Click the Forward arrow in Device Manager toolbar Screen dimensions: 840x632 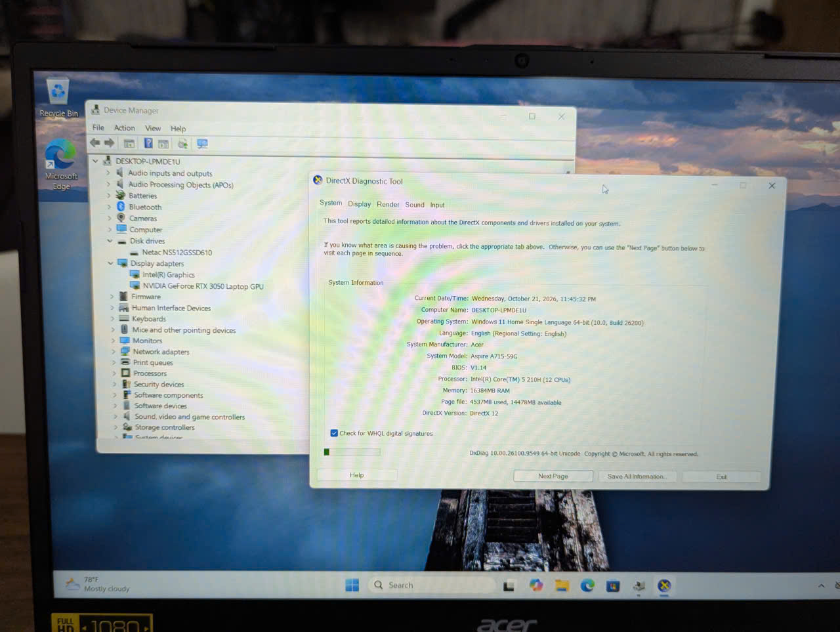tap(110, 143)
